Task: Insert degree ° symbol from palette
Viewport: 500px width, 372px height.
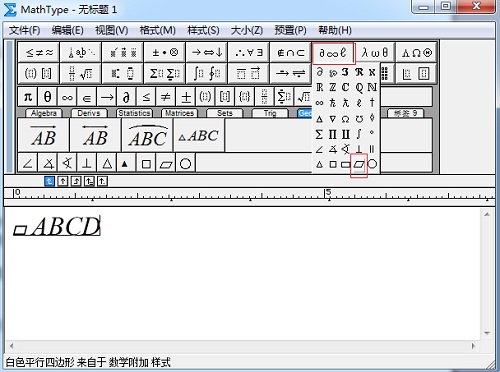Action: [372, 133]
